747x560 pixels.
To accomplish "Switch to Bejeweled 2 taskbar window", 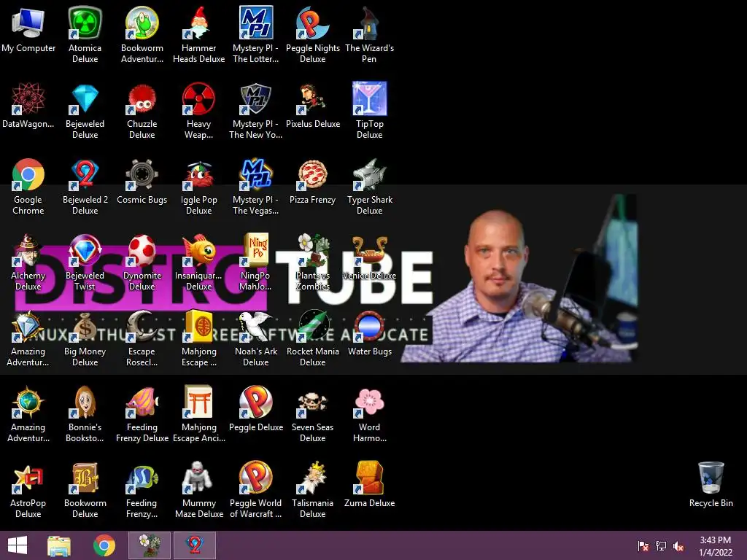I will pyautogui.click(x=194, y=545).
